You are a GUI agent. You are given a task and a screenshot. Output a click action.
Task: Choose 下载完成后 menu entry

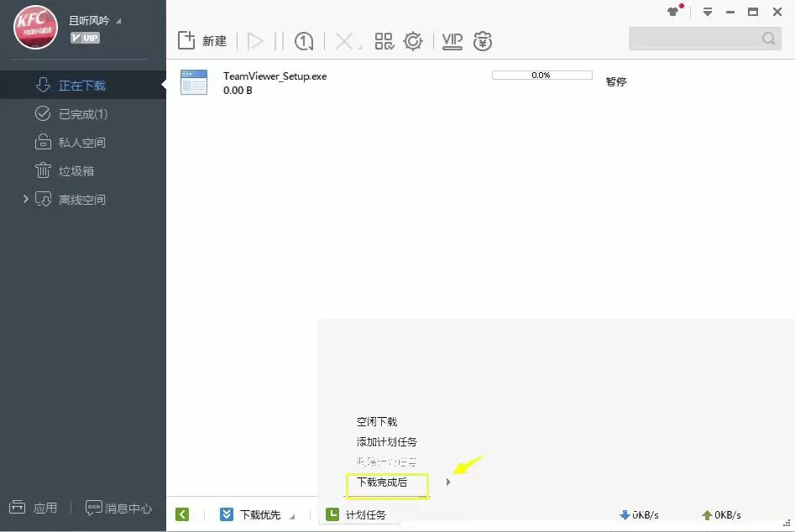coord(382,482)
